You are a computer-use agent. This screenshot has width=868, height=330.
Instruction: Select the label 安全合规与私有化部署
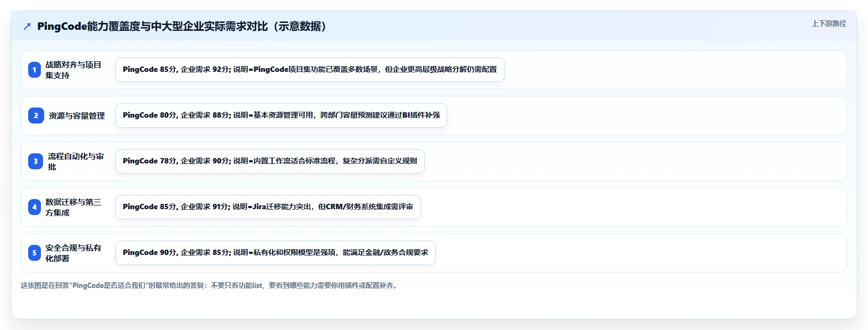(x=73, y=253)
